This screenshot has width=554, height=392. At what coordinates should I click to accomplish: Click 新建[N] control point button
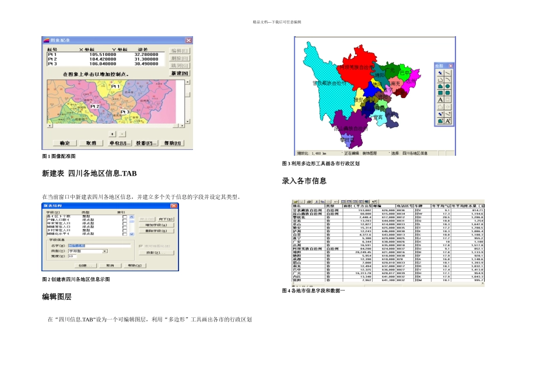180,73
